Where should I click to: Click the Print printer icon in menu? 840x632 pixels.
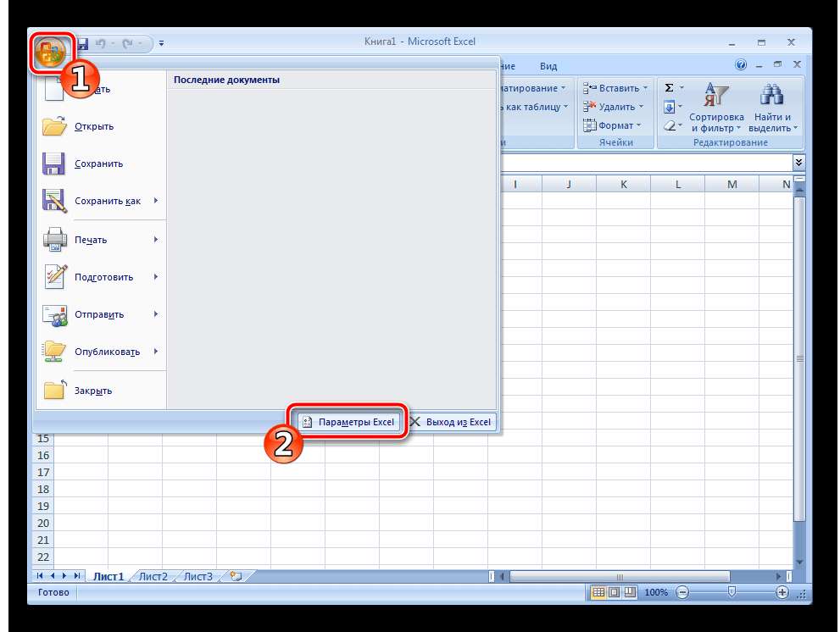tap(54, 240)
